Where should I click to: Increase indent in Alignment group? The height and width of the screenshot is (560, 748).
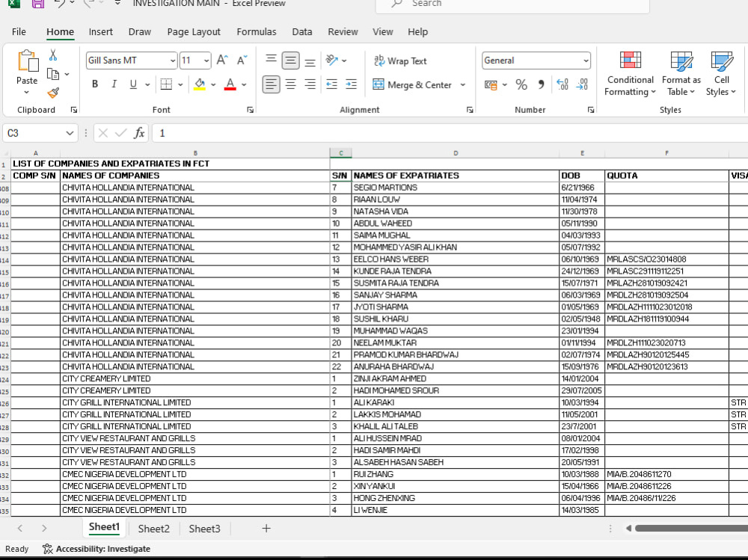[x=351, y=84]
